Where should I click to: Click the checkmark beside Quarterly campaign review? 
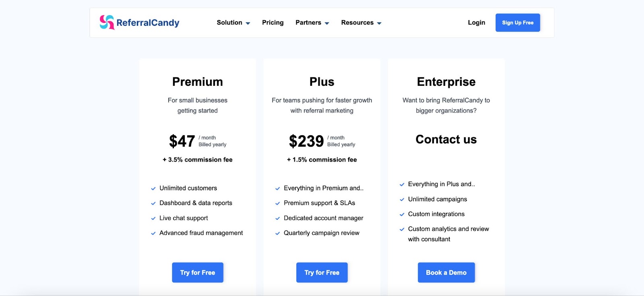point(277,233)
